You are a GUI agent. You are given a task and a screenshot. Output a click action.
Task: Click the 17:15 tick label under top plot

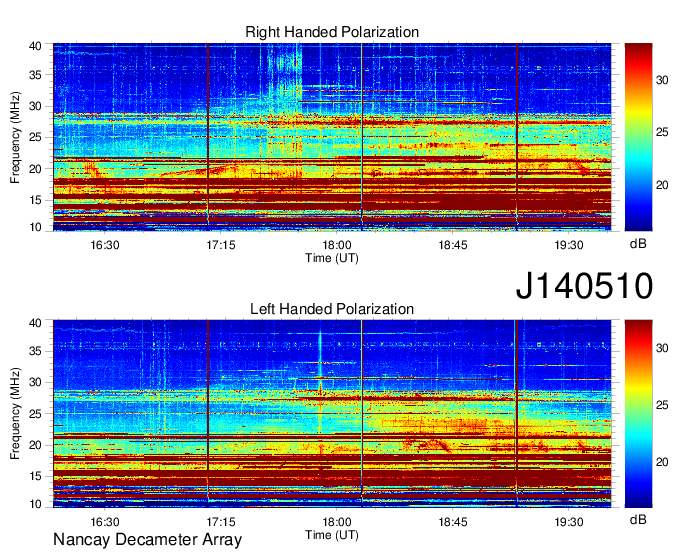[x=221, y=245]
